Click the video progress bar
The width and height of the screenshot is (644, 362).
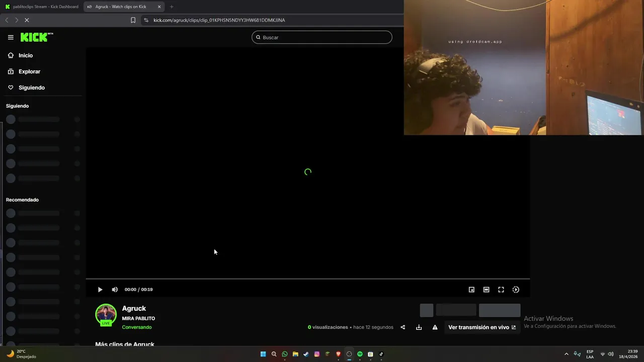coord(308,279)
